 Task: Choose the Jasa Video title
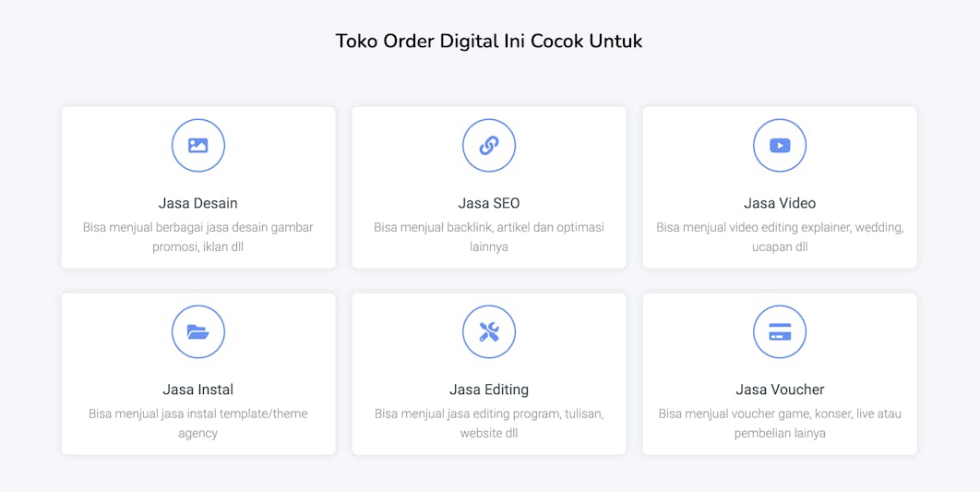click(x=780, y=203)
